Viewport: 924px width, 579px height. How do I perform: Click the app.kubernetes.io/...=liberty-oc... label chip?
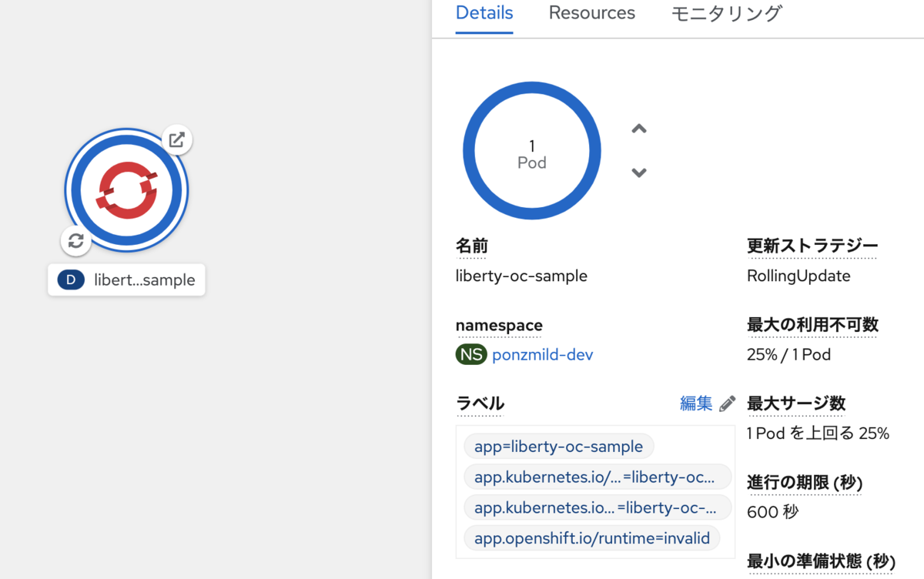tap(598, 477)
